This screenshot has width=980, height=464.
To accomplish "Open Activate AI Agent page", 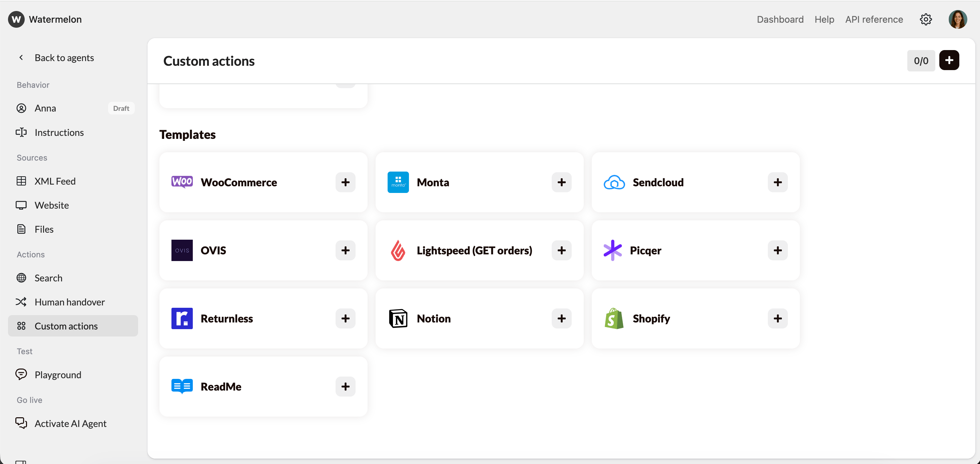I will pyautogui.click(x=73, y=424).
